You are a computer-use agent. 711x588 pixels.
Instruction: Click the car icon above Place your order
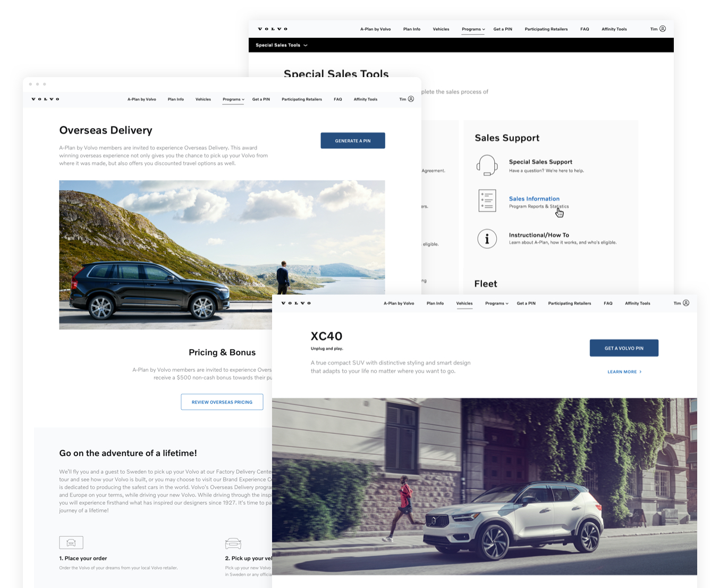tap(71, 542)
